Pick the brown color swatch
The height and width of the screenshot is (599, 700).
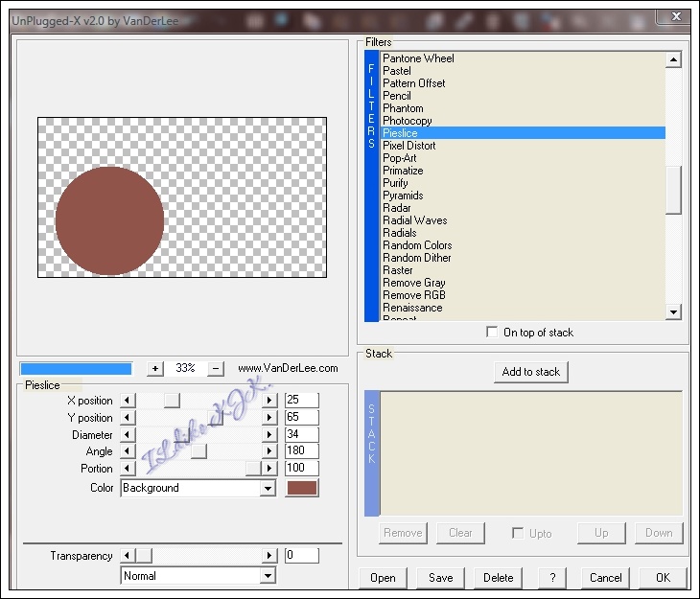[x=302, y=488]
